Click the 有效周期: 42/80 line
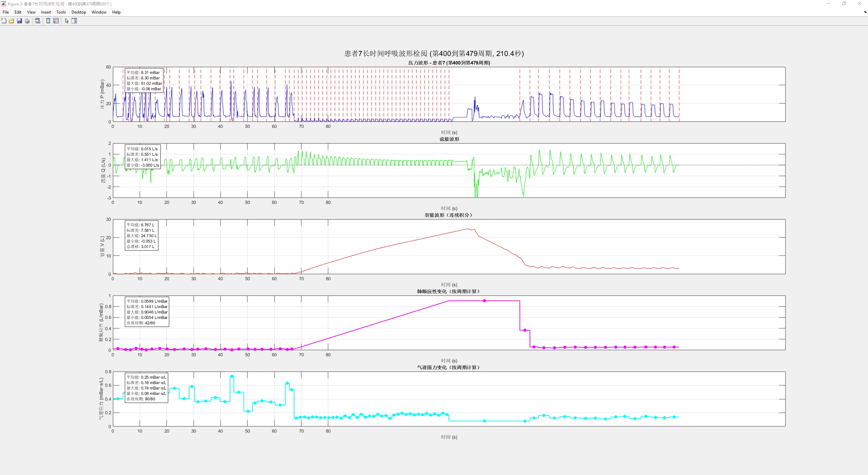This screenshot has height=475, width=868. 141,323
